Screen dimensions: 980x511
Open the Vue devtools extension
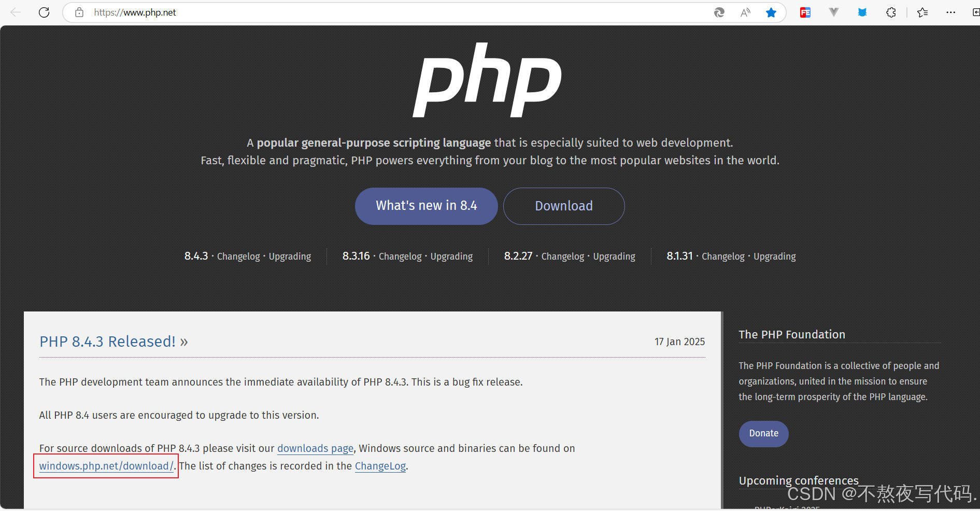pyautogui.click(x=833, y=12)
